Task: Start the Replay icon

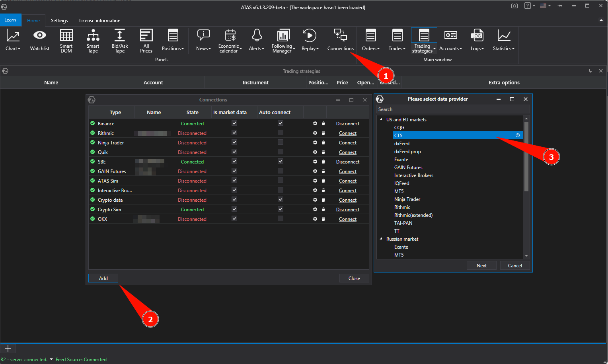Action: coord(310,35)
